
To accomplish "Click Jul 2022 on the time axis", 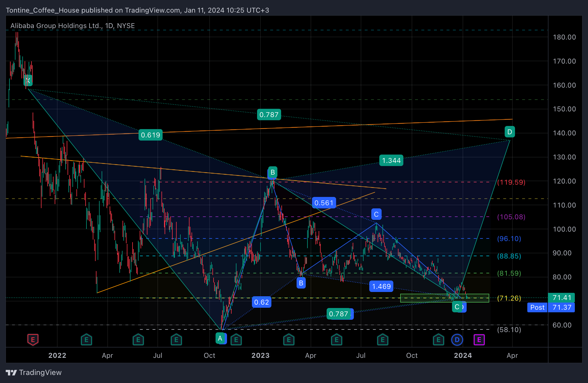I will point(158,355).
